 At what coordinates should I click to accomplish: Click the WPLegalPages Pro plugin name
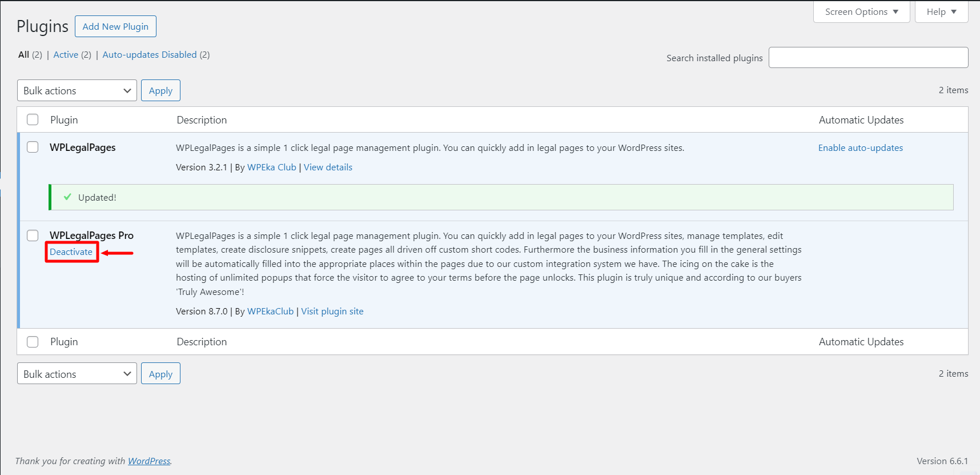point(91,235)
